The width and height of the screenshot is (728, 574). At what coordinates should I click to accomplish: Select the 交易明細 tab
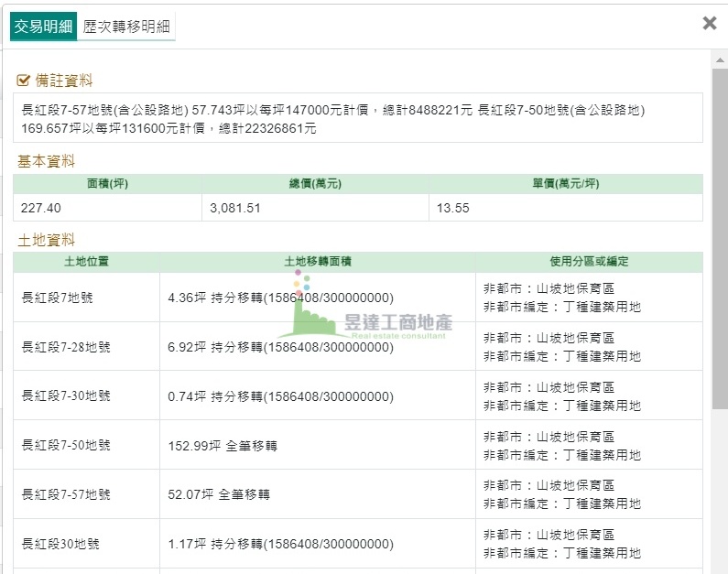click(43, 27)
